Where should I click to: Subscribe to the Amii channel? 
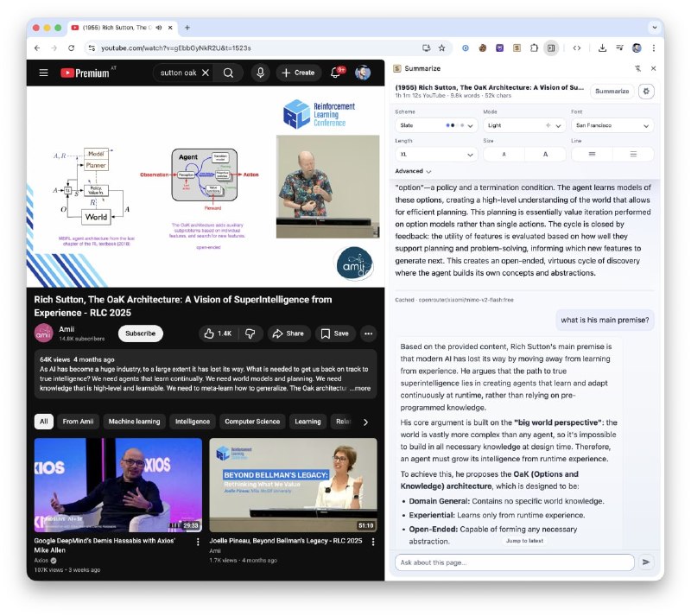click(x=140, y=333)
